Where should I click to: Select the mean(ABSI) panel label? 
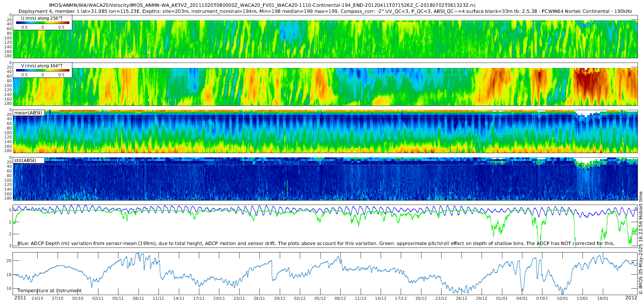click(x=29, y=113)
